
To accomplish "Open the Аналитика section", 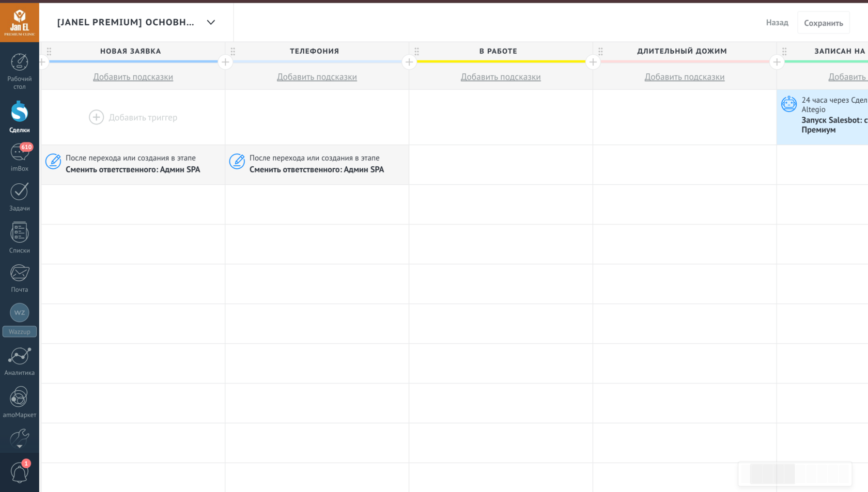I will [20, 361].
